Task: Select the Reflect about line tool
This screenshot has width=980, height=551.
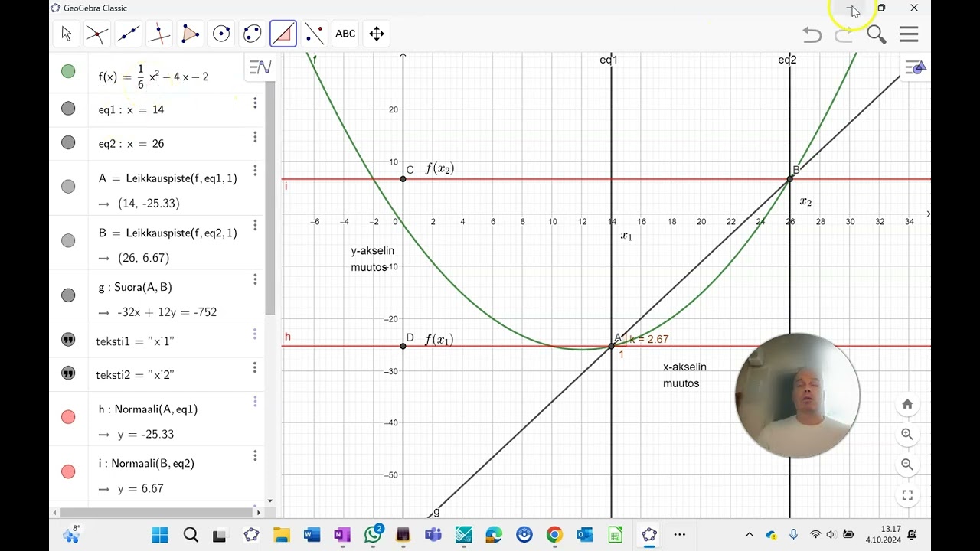Action: click(x=315, y=34)
